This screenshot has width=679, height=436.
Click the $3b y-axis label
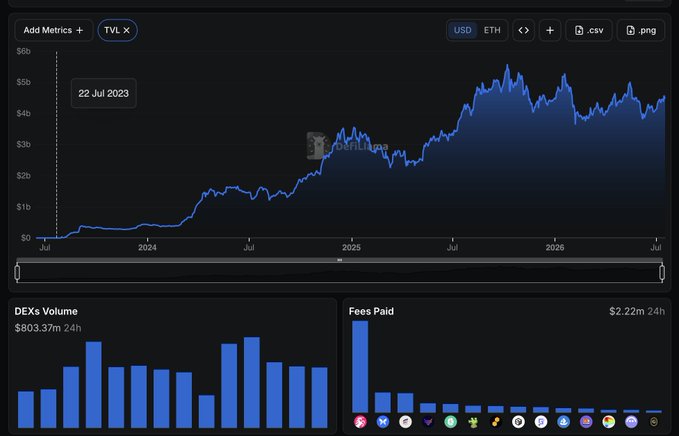click(23, 144)
